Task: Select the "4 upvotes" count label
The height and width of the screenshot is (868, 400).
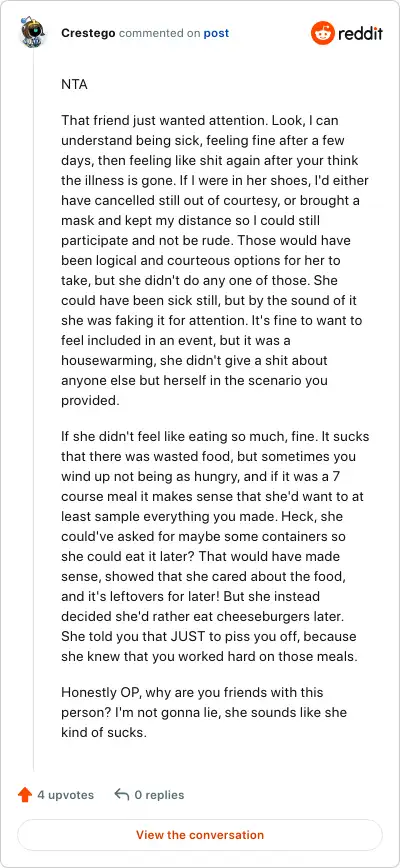Action: point(65,795)
